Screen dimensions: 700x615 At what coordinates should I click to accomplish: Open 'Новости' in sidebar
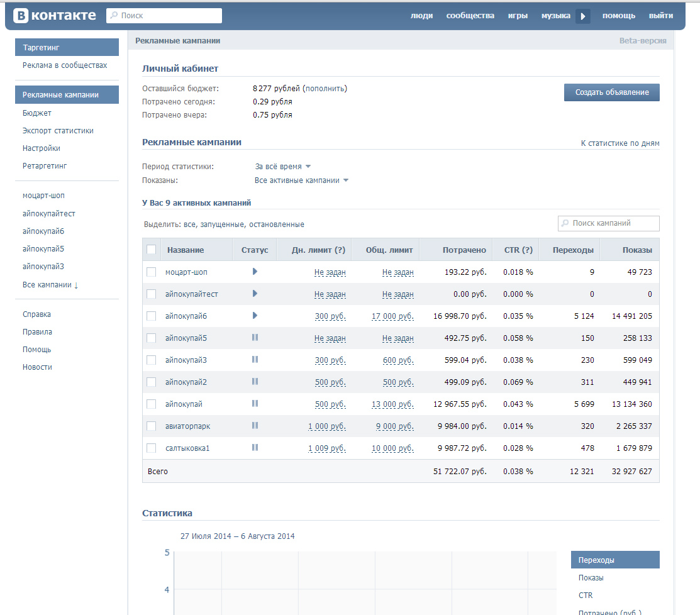tap(37, 367)
